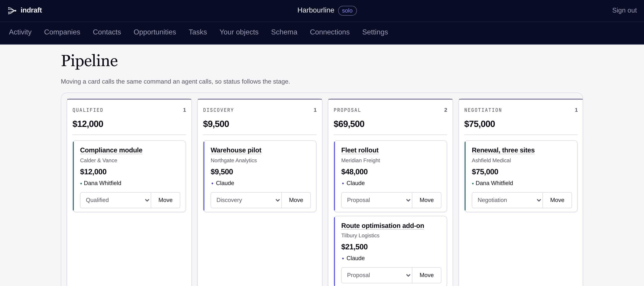Open the Renewal, three sites opportunity
This screenshot has width=644, height=286.
(x=503, y=150)
